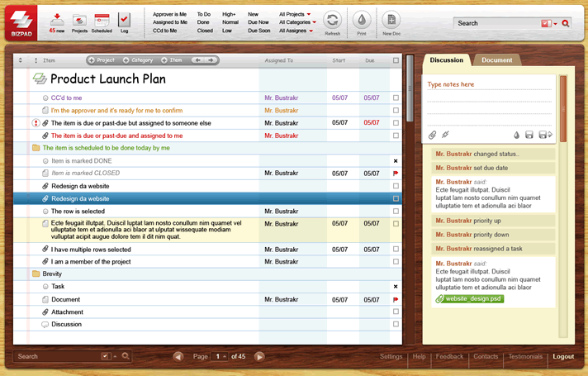Click the Print icon
Viewport: 588px width, 376px height.
coord(362,20)
